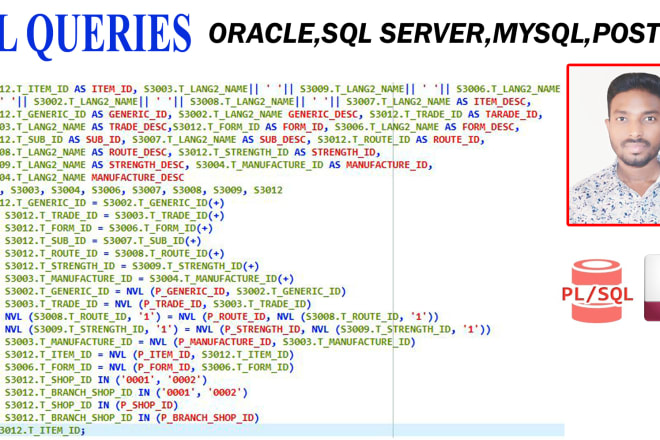The image size is (660, 440).
Task: Click S3012.T_BRANCH_SHOP_ID IN ('0001', '0002') line
Action: coord(126,392)
